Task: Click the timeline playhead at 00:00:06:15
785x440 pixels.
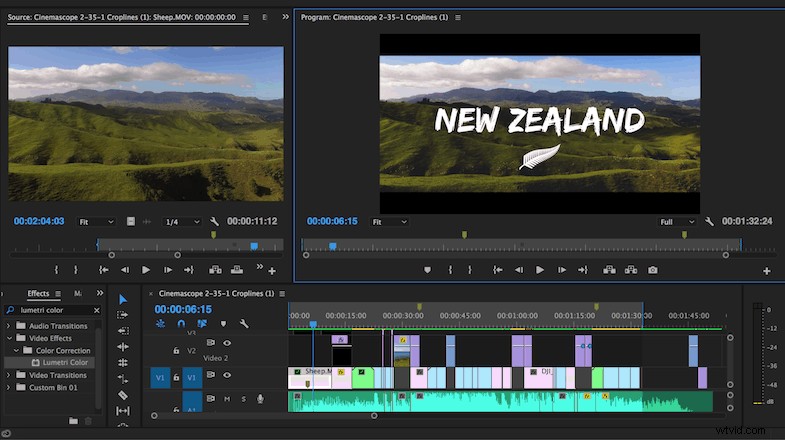Action: coord(313,325)
